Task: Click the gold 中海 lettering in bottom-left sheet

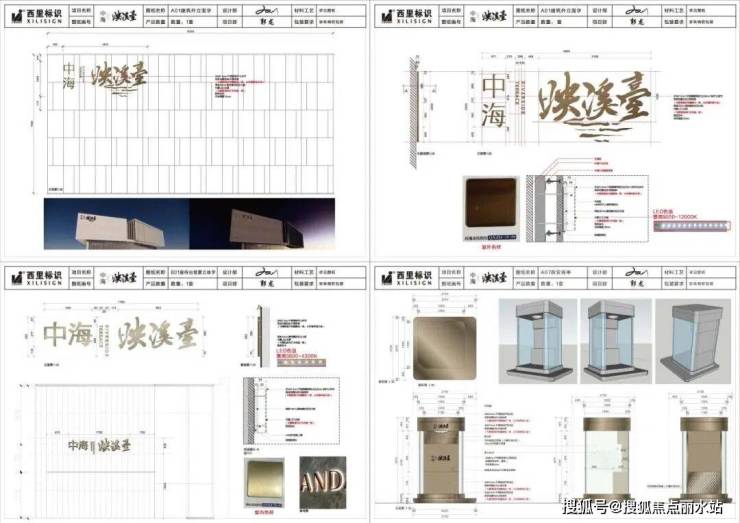Action: [x=72, y=334]
